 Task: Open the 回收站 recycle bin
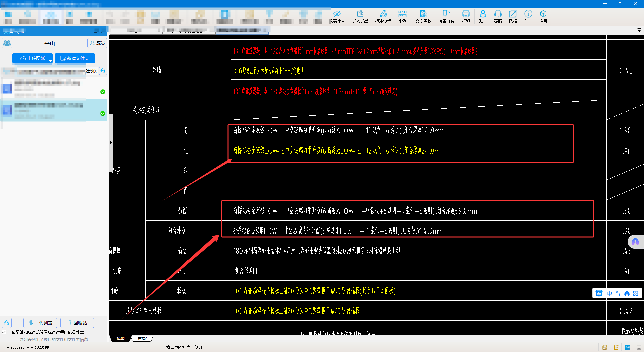(77, 323)
